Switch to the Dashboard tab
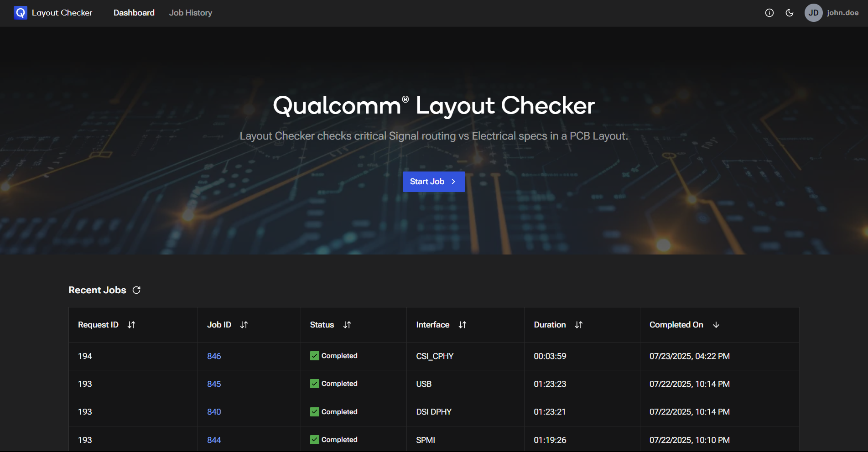The width and height of the screenshot is (868, 452). click(134, 13)
